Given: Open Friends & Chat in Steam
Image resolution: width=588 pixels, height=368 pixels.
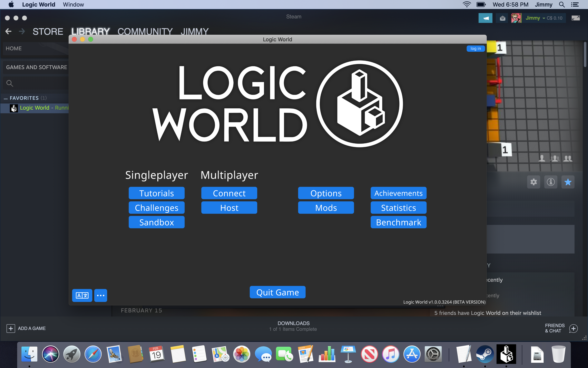Looking at the screenshot, I should (x=555, y=328).
